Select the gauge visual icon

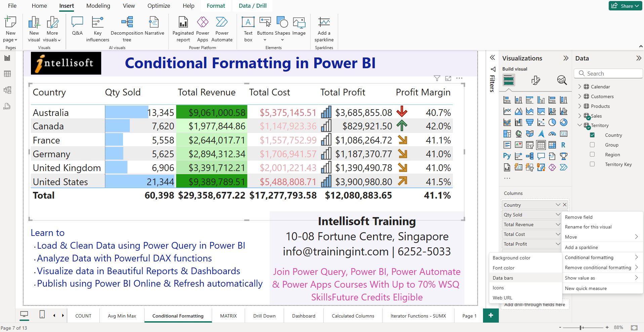click(552, 134)
